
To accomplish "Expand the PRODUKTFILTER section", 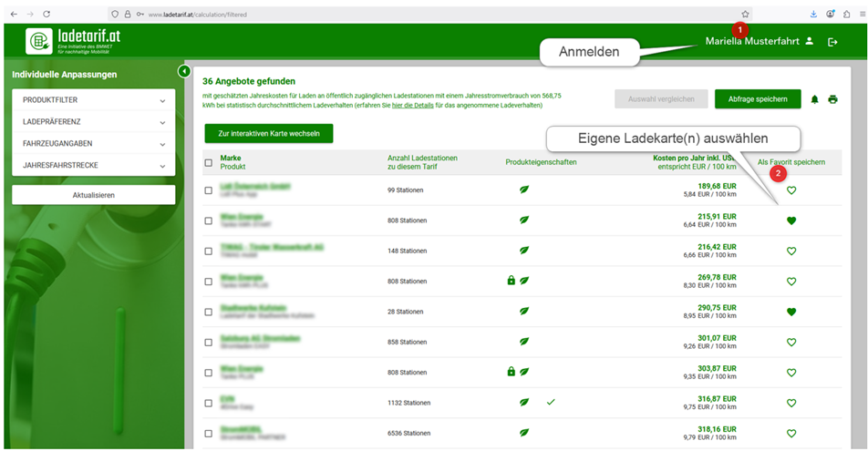I will [x=93, y=100].
